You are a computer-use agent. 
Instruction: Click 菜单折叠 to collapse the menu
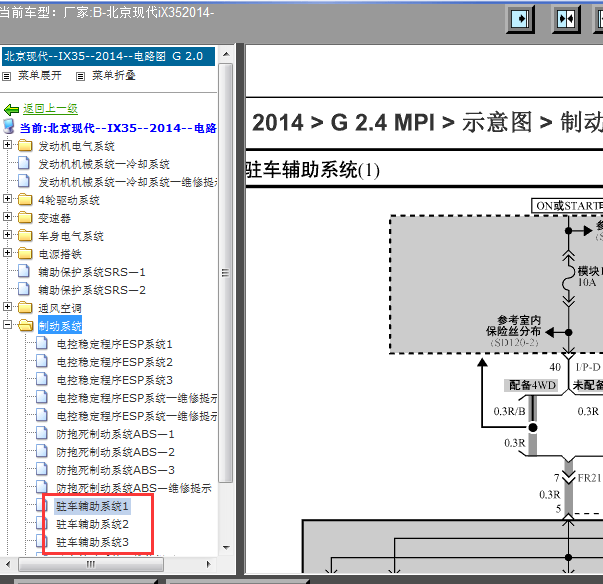click(x=113, y=75)
